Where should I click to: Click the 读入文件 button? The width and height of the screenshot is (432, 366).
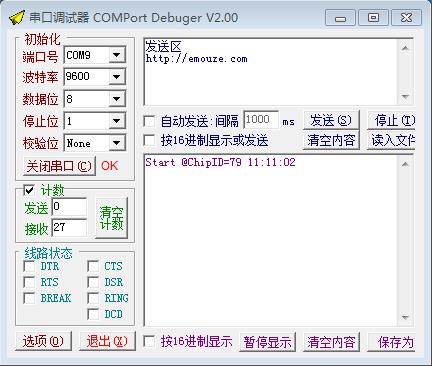tap(391, 140)
